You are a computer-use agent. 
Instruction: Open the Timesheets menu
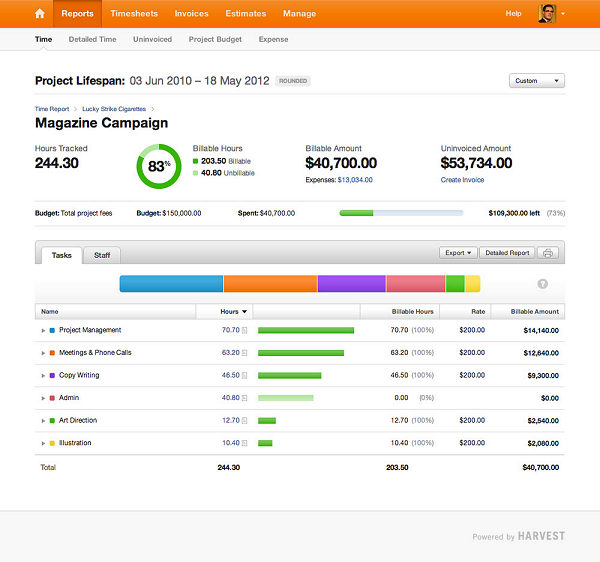tap(134, 14)
